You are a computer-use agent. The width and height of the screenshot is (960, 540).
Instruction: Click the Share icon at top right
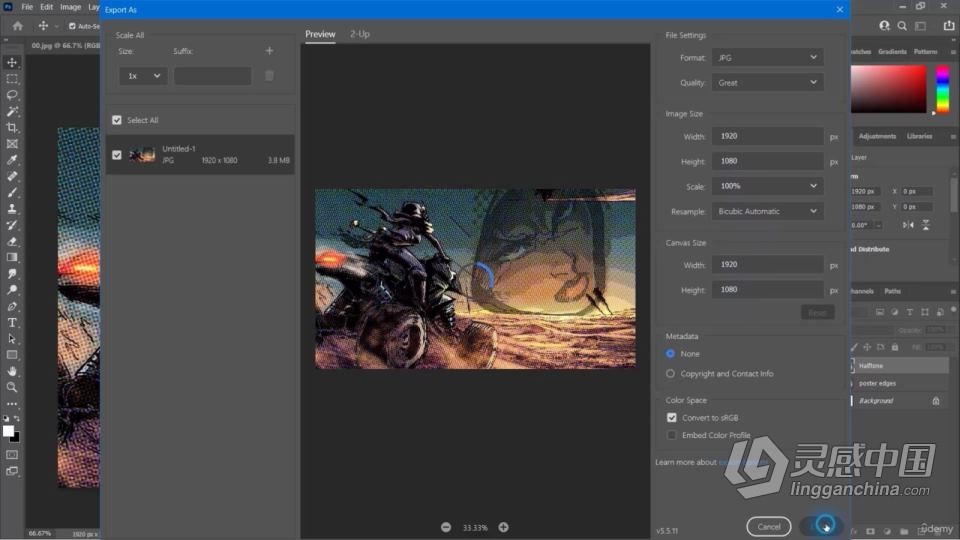pos(948,26)
